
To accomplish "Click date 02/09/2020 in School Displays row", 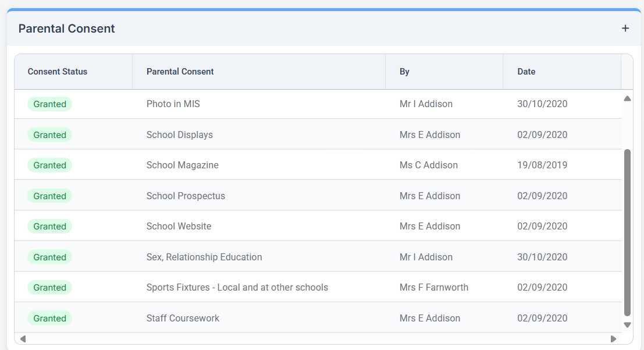I will pos(542,135).
